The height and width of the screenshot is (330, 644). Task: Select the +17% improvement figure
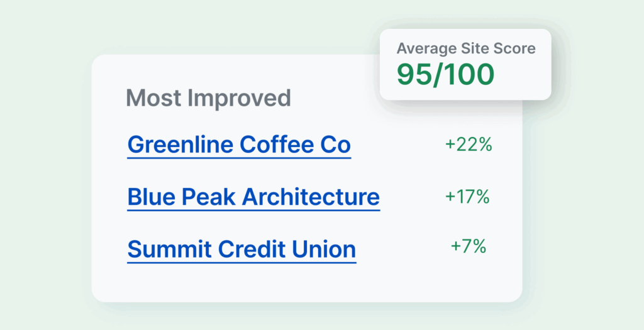tap(467, 197)
